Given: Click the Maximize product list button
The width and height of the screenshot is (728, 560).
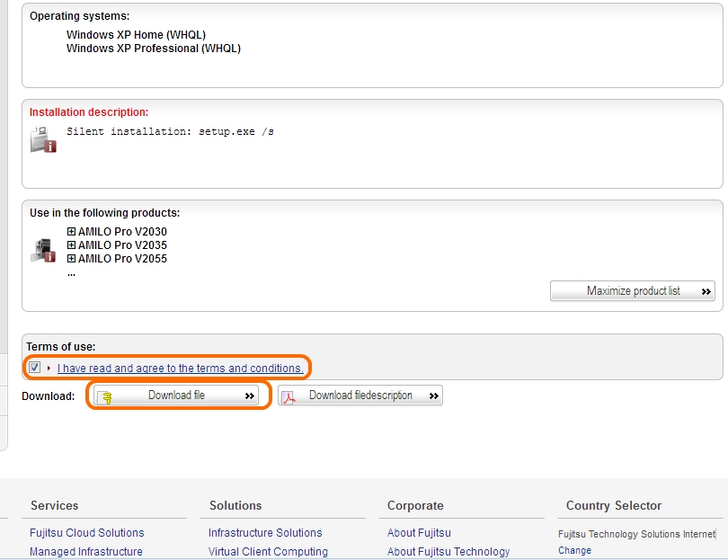Looking at the screenshot, I should (633, 291).
